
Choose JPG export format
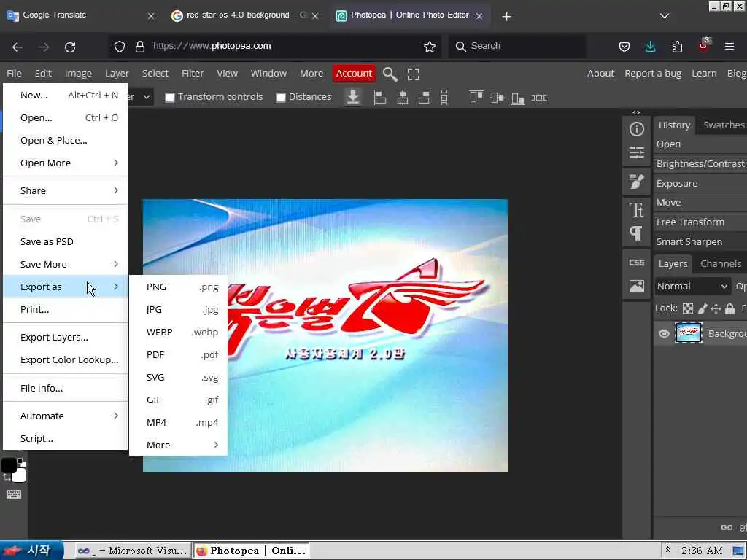click(x=178, y=309)
